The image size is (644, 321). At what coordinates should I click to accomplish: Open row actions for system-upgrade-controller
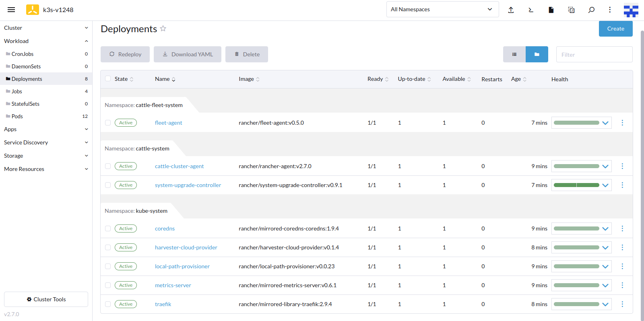point(622,185)
